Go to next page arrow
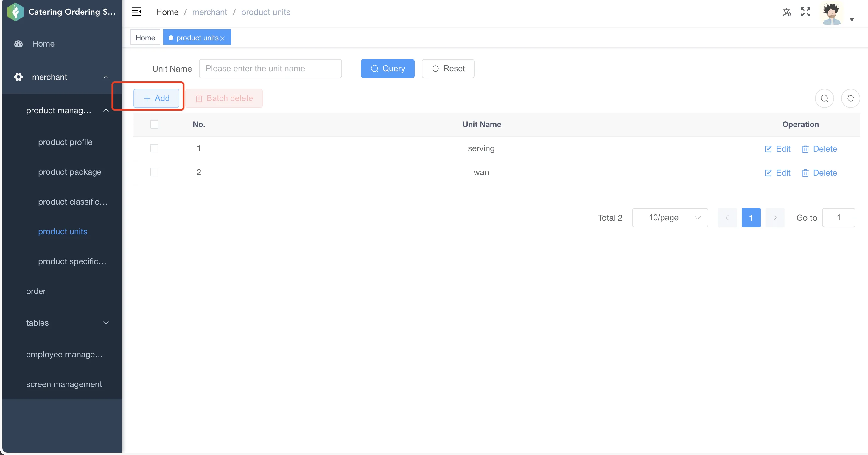This screenshot has width=868, height=455. (775, 218)
